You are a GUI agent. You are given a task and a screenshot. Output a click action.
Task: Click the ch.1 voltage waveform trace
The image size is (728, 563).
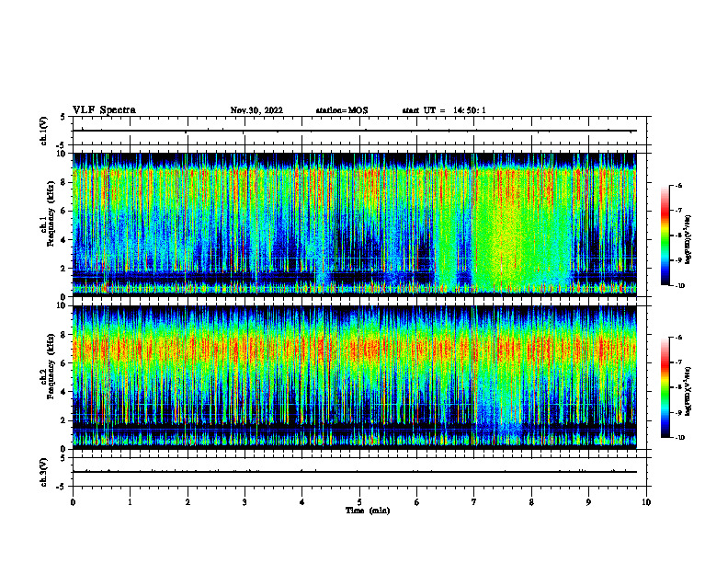click(355, 131)
